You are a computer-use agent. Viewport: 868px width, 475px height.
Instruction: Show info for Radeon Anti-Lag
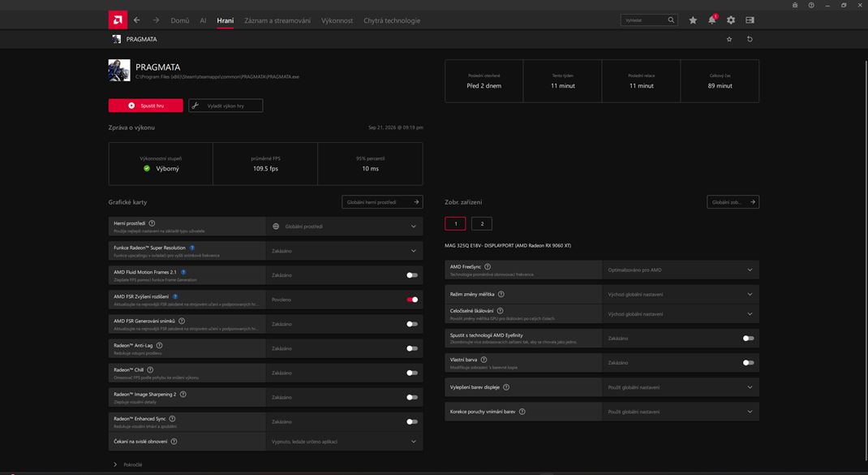coord(160,345)
